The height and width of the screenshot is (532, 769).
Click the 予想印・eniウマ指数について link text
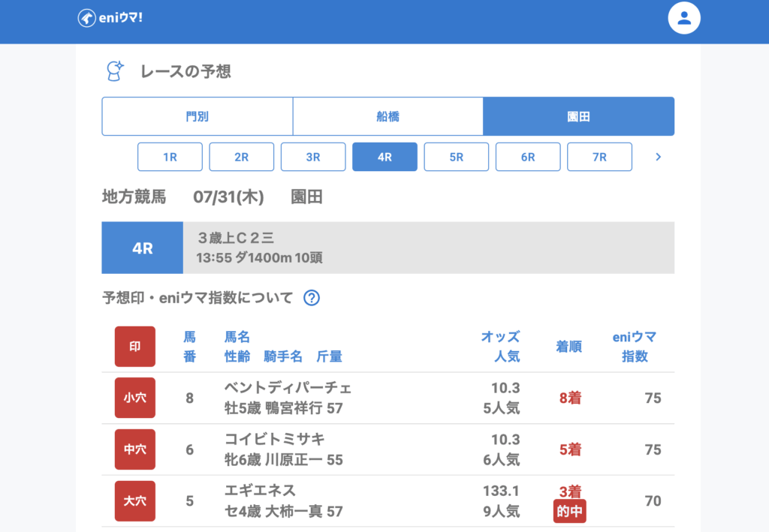coord(198,298)
